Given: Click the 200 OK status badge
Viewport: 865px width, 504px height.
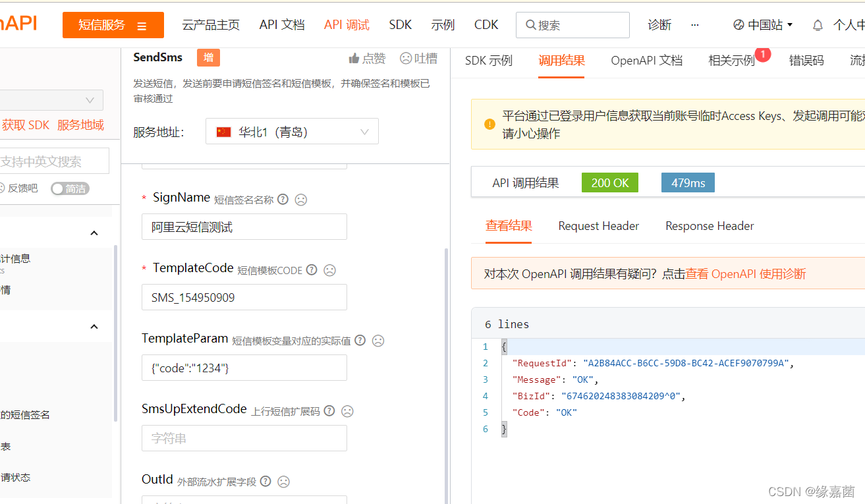Looking at the screenshot, I should pyautogui.click(x=610, y=182).
